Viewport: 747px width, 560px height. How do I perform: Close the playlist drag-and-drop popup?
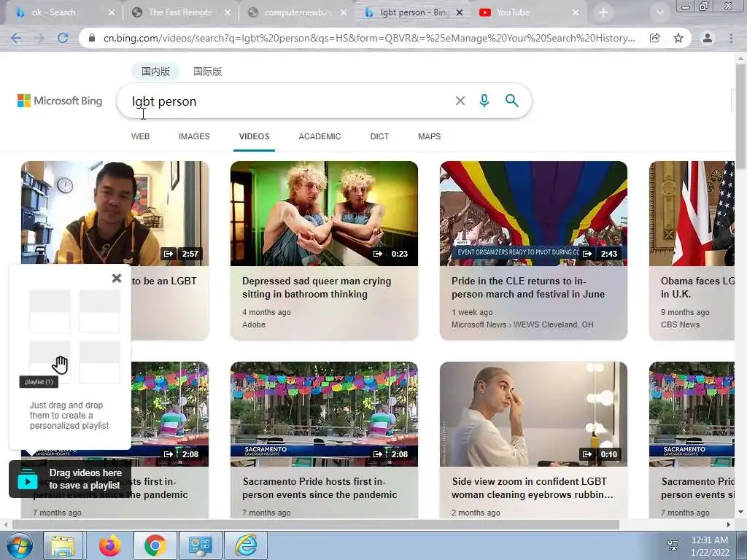pyautogui.click(x=117, y=278)
